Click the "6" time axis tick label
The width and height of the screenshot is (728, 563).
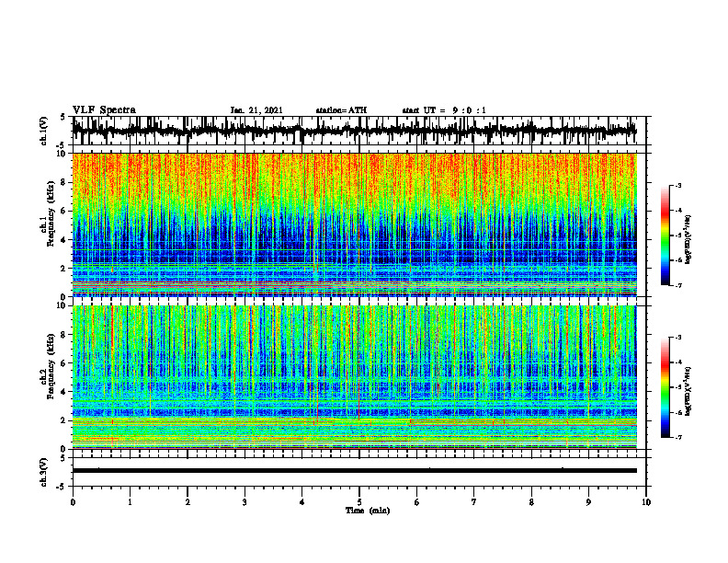417,502
